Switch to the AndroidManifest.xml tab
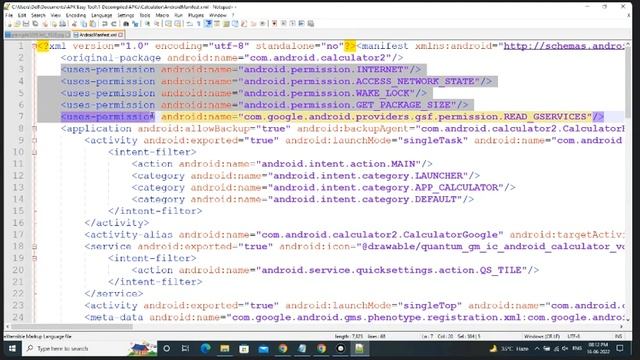The width and height of the screenshot is (640, 360). pos(98,35)
